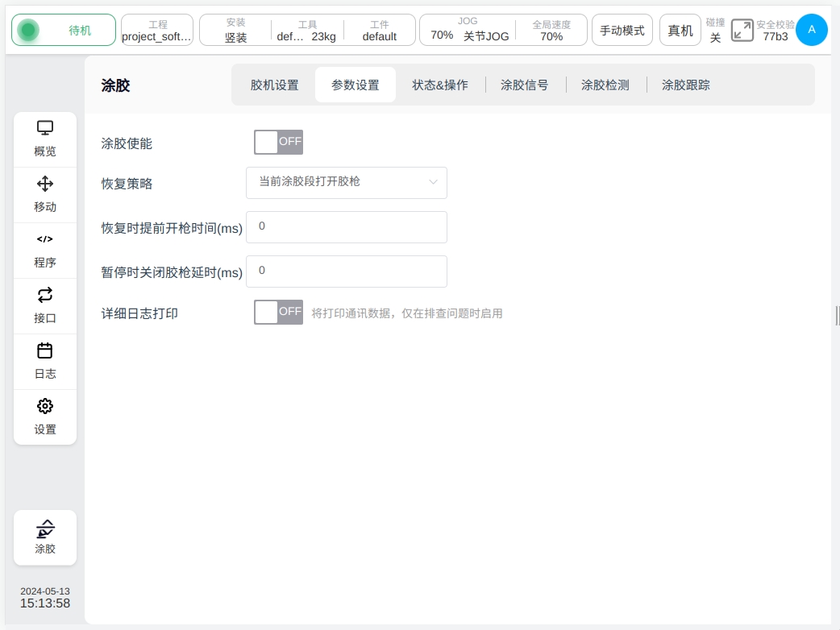The width and height of the screenshot is (840, 630).
Task: Open the 概览 overview monitor icon
Action: 45,128
